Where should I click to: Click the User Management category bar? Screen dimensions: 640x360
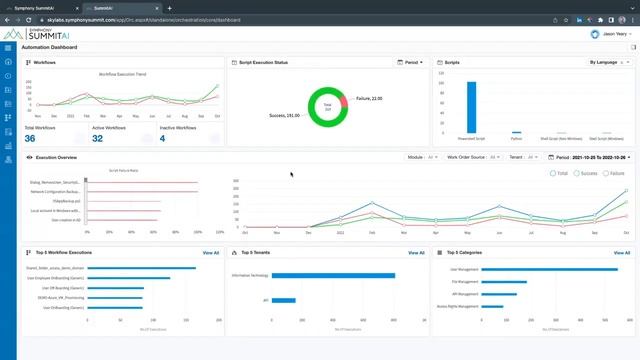coord(549,269)
